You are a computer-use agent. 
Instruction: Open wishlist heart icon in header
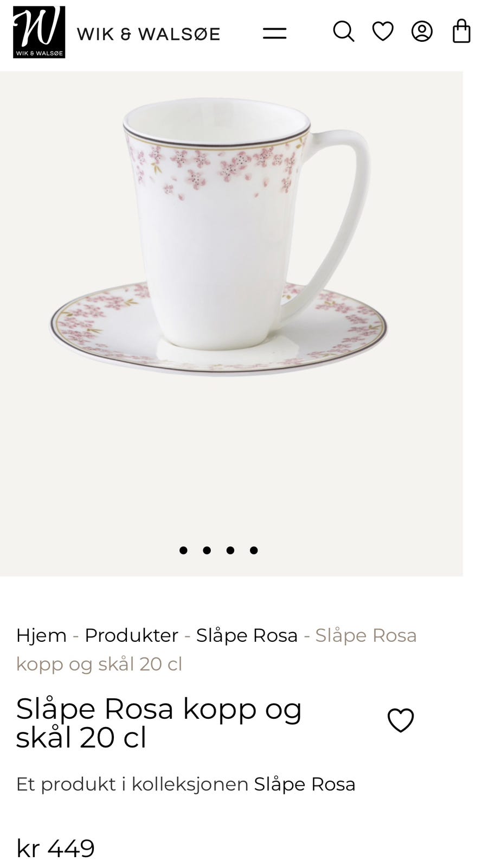click(383, 31)
